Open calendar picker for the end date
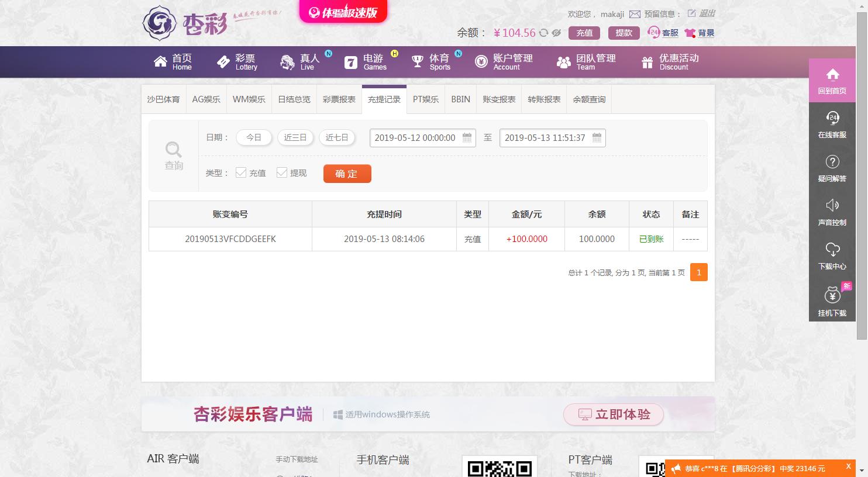Image resolution: width=868 pixels, height=477 pixels. 597,138
